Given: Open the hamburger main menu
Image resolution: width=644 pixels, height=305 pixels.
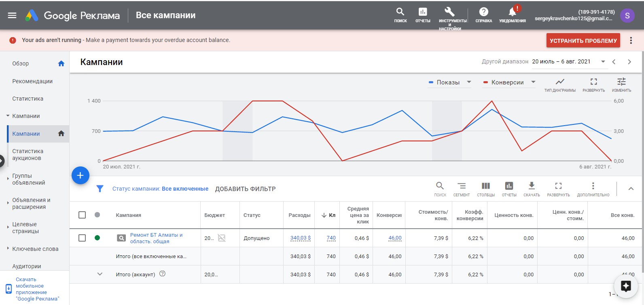Looking at the screenshot, I should (x=12, y=15).
